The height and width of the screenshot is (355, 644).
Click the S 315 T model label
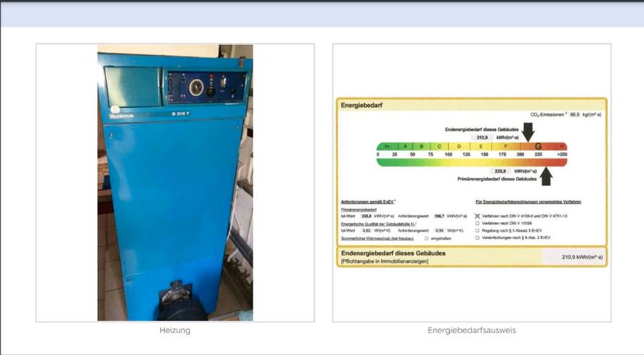tap(178, 113)
